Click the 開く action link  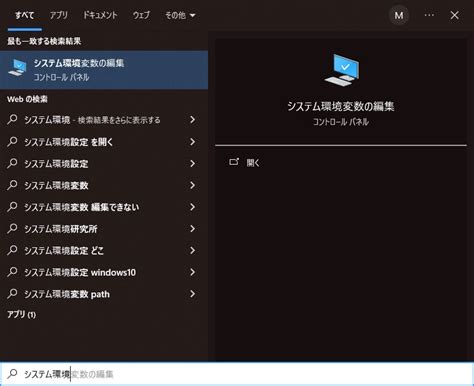(253, 163)
